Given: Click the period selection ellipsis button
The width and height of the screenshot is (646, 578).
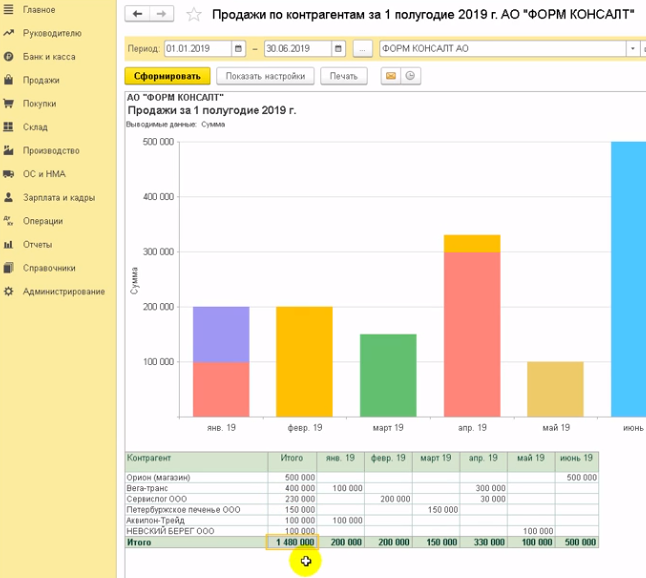Looking at the screenshot, I should 362,48.
